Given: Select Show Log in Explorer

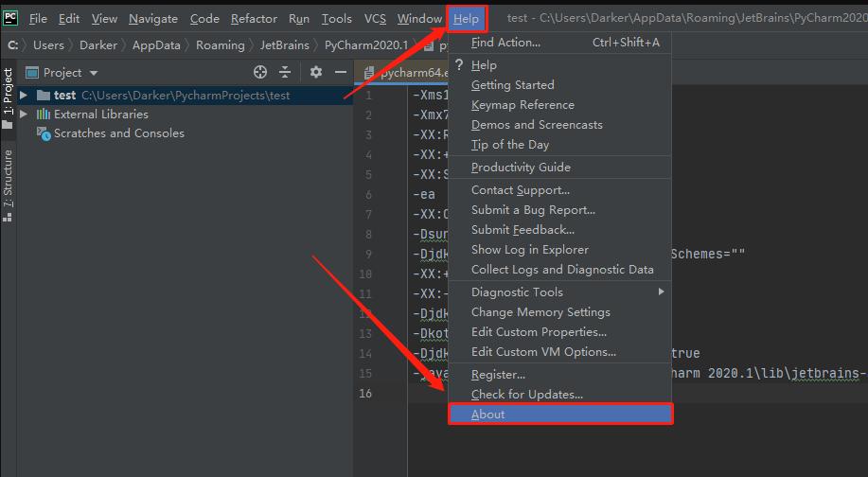Looking at the screenshot, I should click(x=559, y=250).
